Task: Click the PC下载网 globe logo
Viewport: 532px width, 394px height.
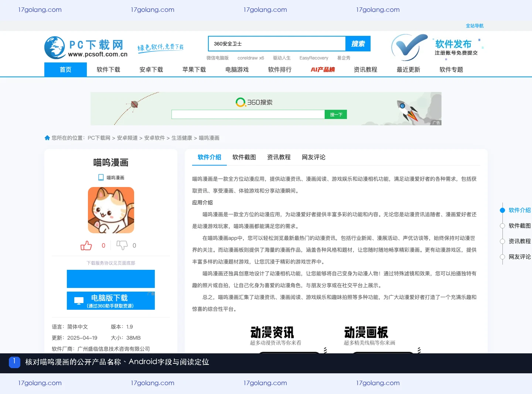Action: tap(55, 48)
